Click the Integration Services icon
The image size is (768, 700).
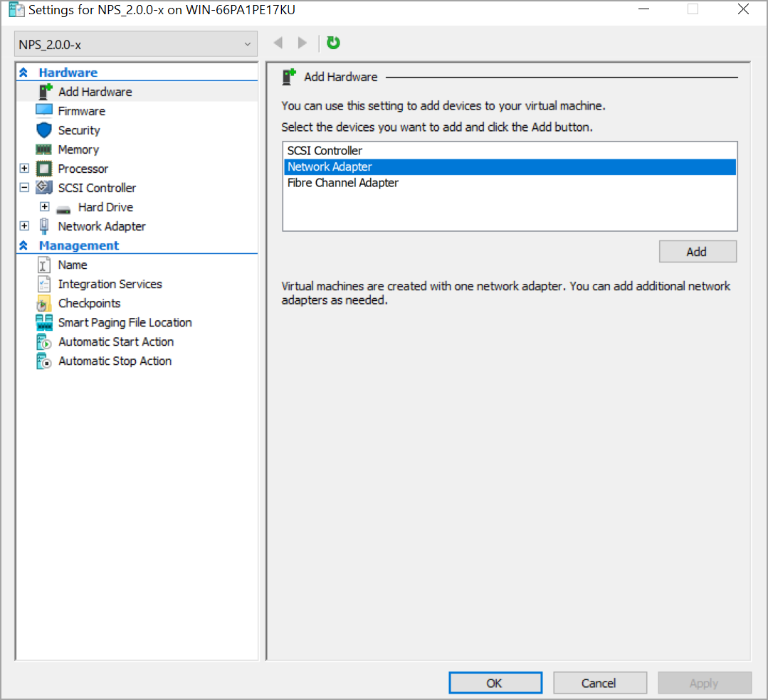(44, 284)
